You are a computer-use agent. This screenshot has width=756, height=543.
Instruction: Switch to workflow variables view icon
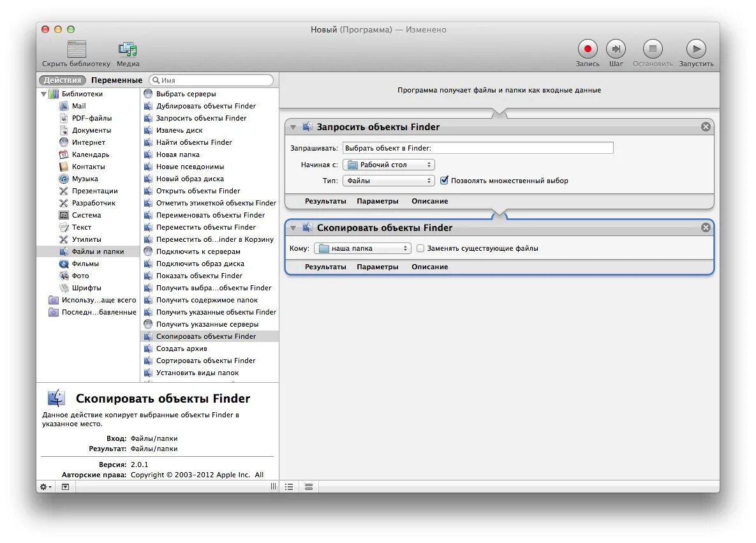click(309, 487)
